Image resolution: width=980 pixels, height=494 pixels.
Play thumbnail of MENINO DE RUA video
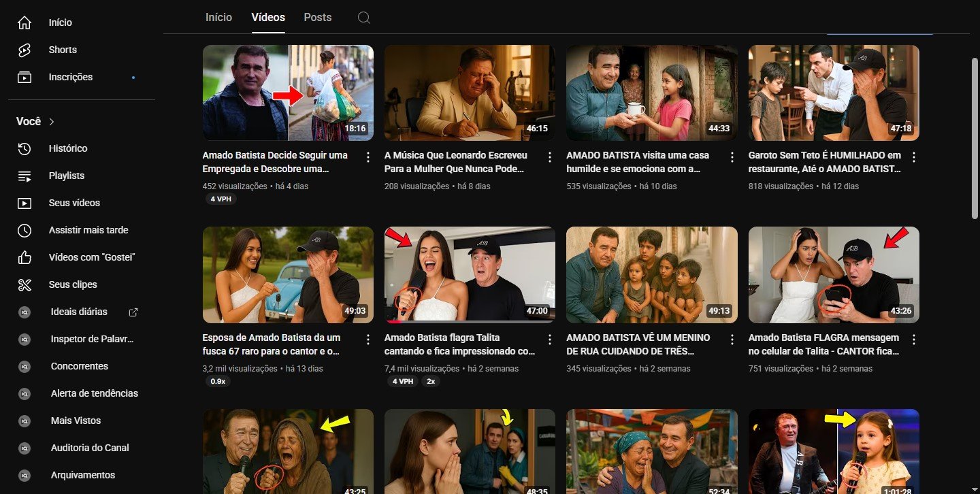tap(651, 275)
